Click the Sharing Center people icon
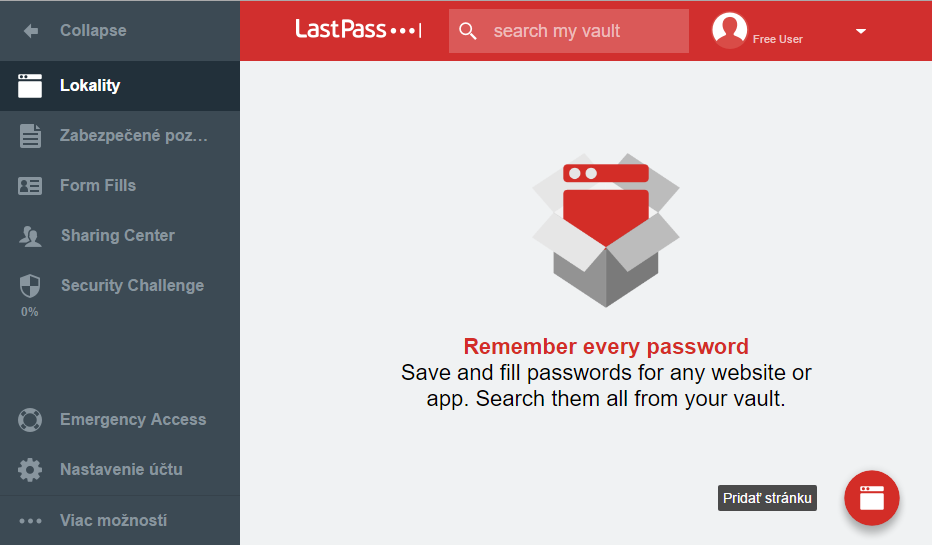 point(30,236)
